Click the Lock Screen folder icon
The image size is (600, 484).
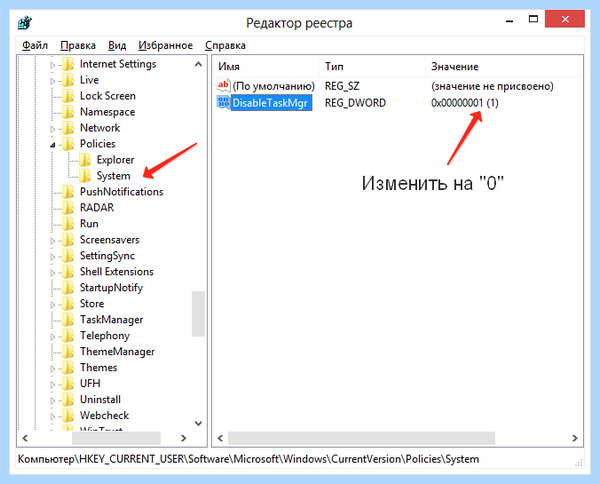coord(68,96)
